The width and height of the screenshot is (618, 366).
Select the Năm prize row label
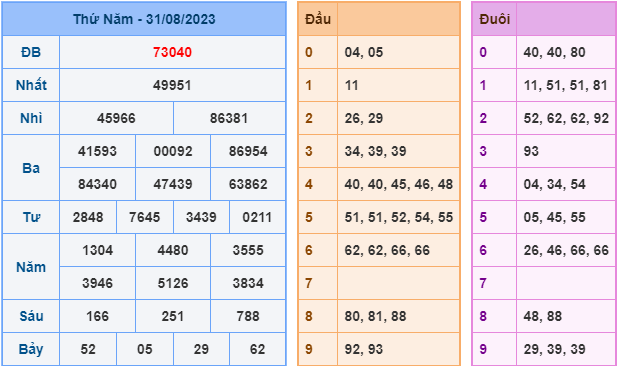pyautogui.click(x=31, y=267)
